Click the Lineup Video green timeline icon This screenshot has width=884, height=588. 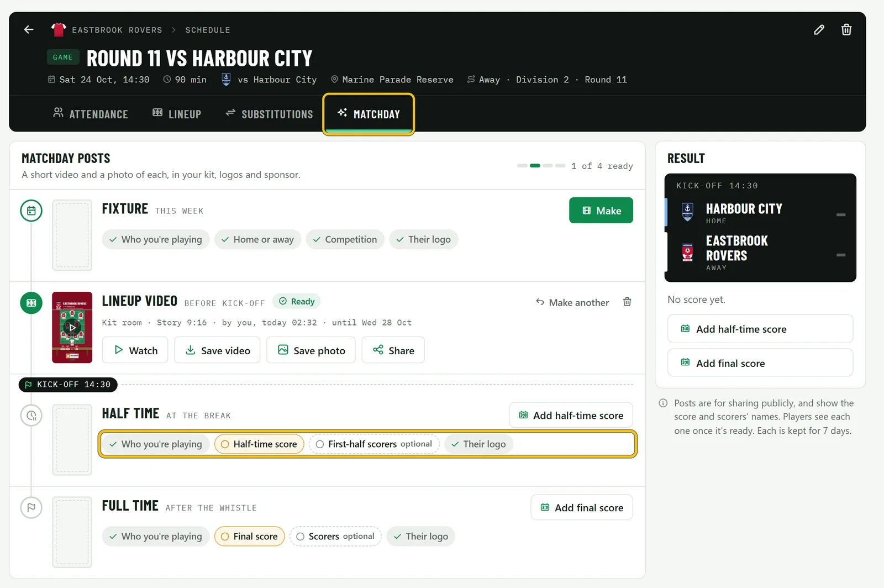click(31, 303)
